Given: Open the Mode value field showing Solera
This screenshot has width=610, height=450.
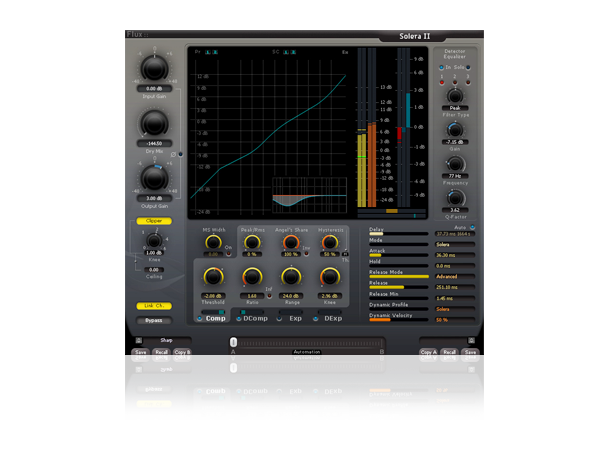Looking at the screenshot, I should [455, 245].
